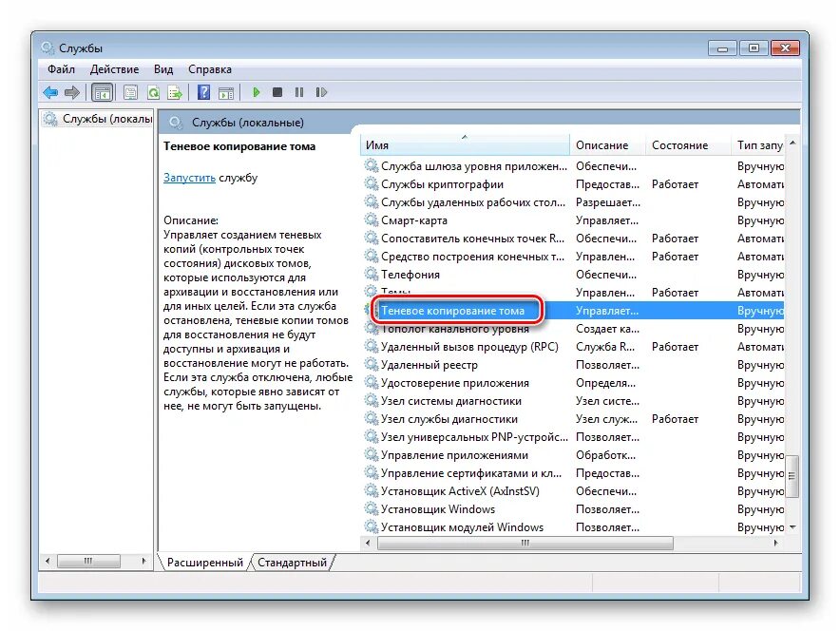Select the Теневое копирование тома service
Screen dimensions: 840x631
click(x=573, y=311)
